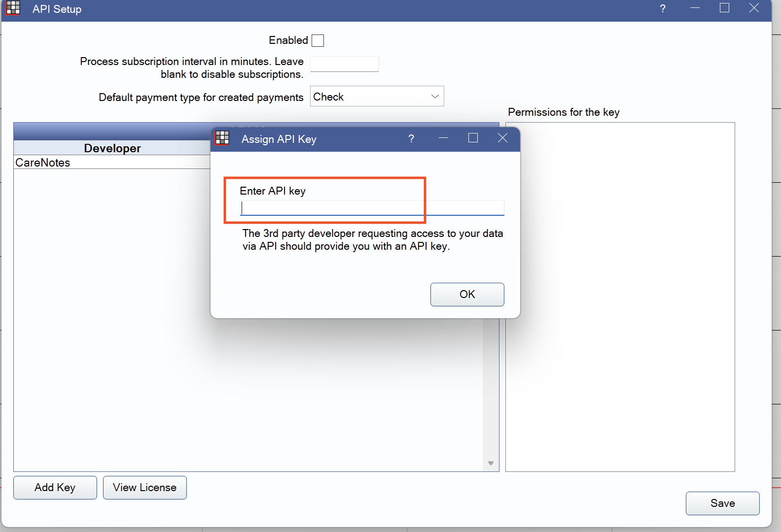Enable the API with the Enabled checkbox
This screenshot has height=532, width=781.
click(318, 40)
